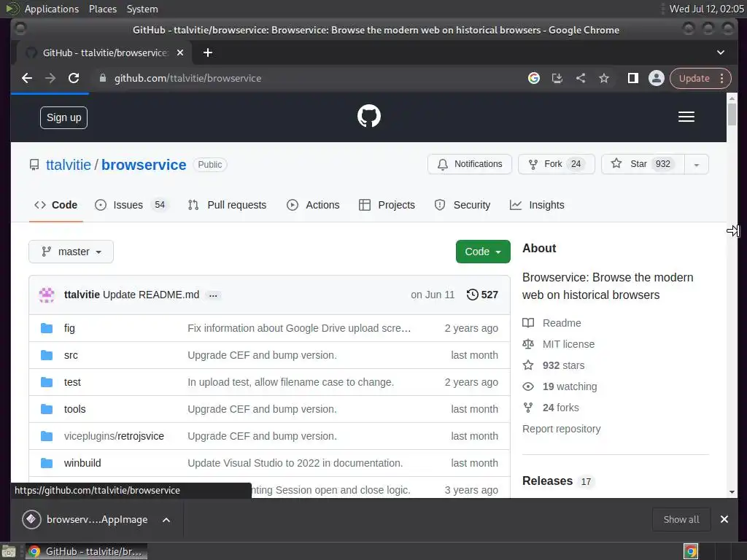Open the Report repository link
This screenshot has width=747, height=560.
tap(561, 429)
